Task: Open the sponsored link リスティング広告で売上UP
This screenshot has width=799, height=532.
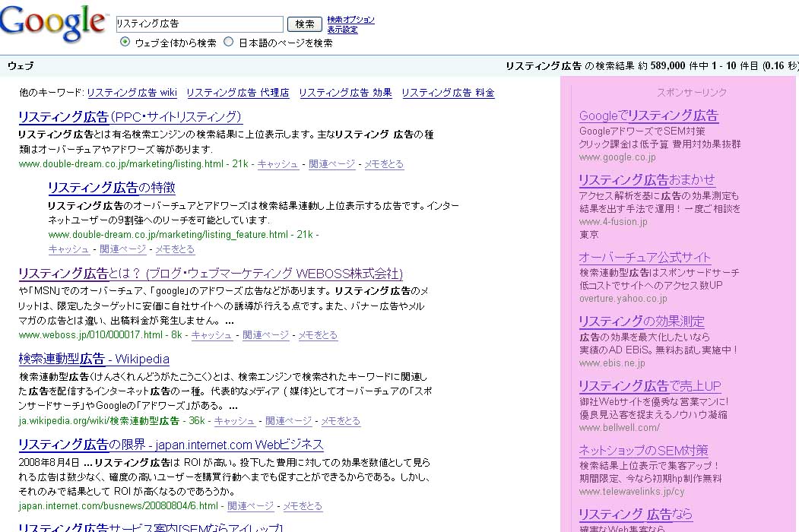Action: point(650,386)
